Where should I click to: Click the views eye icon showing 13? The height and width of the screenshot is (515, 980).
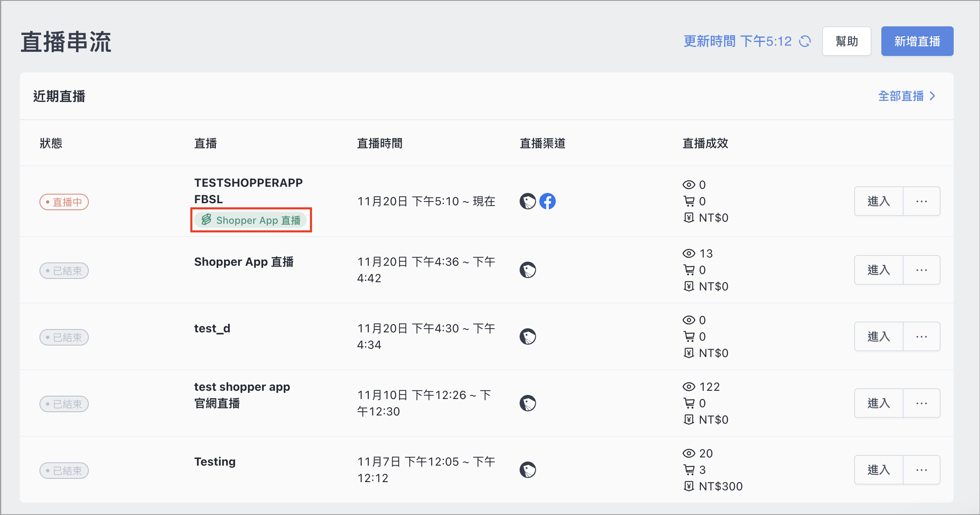point(689,253)
